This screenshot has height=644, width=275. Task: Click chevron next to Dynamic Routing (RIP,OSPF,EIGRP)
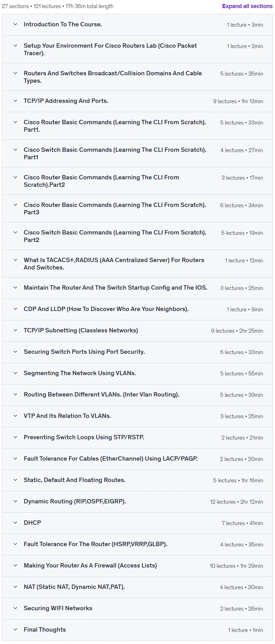[x=15, y=502]
